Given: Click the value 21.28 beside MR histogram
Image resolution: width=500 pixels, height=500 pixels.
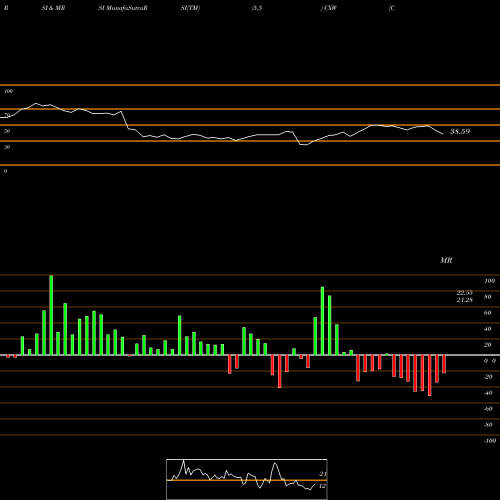Looking at the screenshot, I should [x=465, y=300].
